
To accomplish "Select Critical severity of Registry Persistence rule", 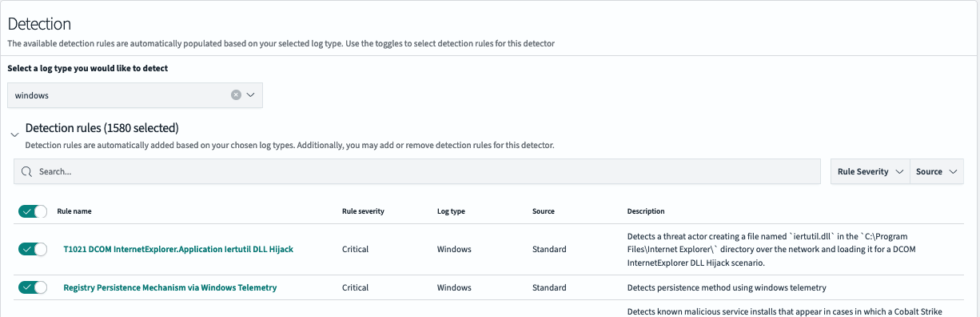I will coord(356,287).
